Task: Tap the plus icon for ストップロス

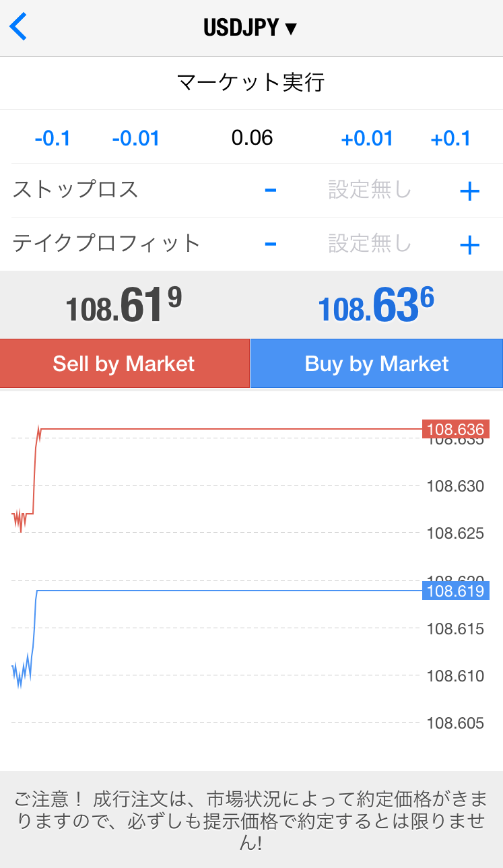Action: click(469, 192)
